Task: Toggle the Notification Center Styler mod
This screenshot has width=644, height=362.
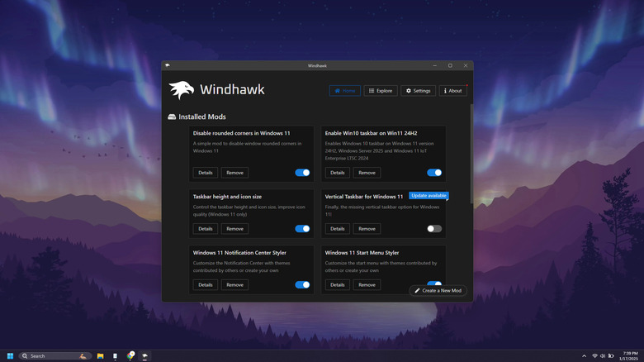Action: [x=302, y=285]
